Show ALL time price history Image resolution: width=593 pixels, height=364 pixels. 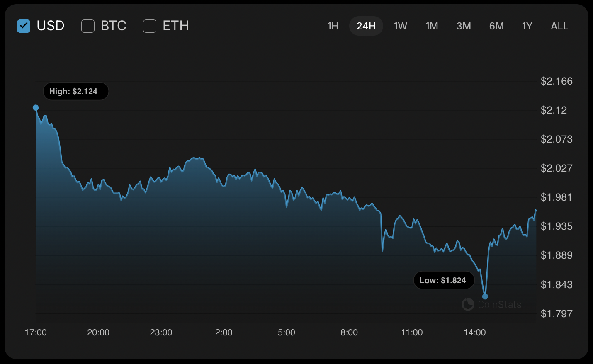559,26
